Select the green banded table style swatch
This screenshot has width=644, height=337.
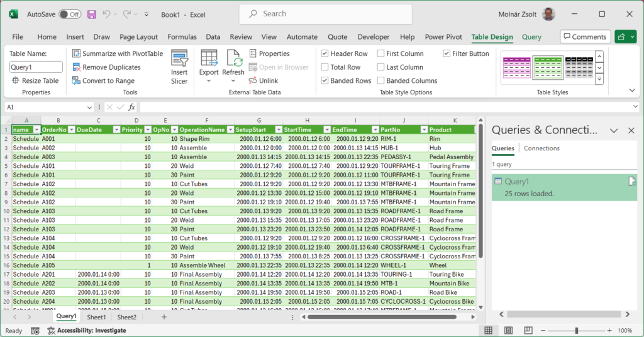547,67
